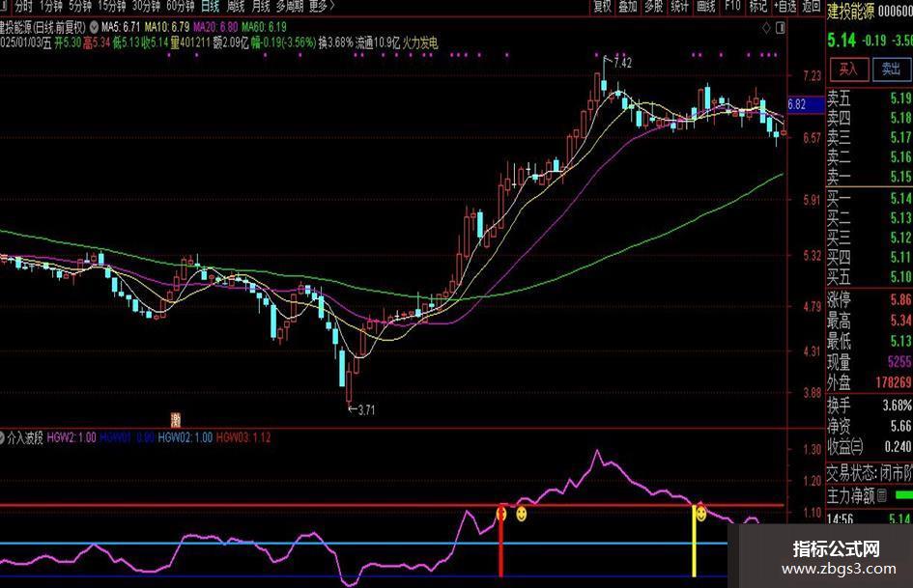The image size is (913, 588).
Task: Click the 标记 mark button
Action: click(758, 7)
